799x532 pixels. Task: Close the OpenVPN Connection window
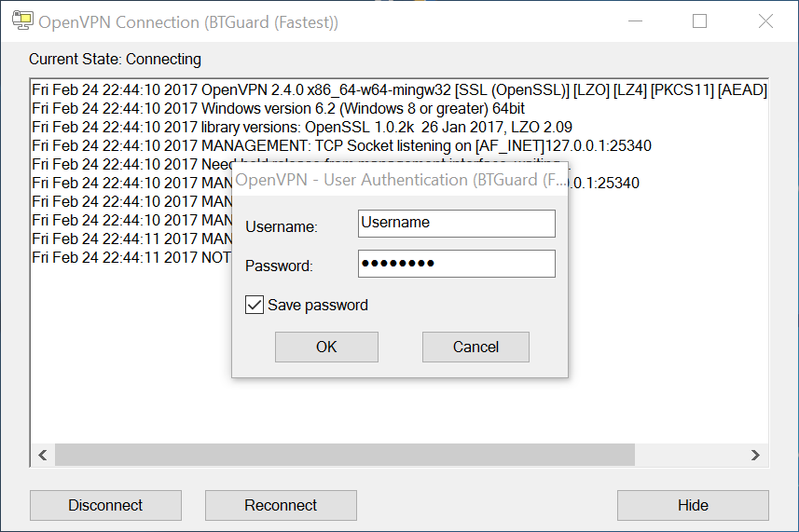tap(765, 21)
